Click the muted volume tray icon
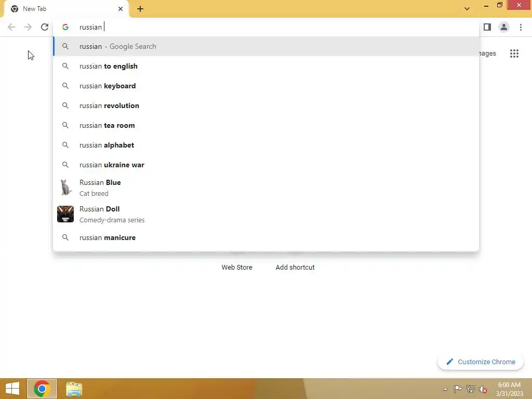Viewport: 532px width, 399px height. click(483, 389)
